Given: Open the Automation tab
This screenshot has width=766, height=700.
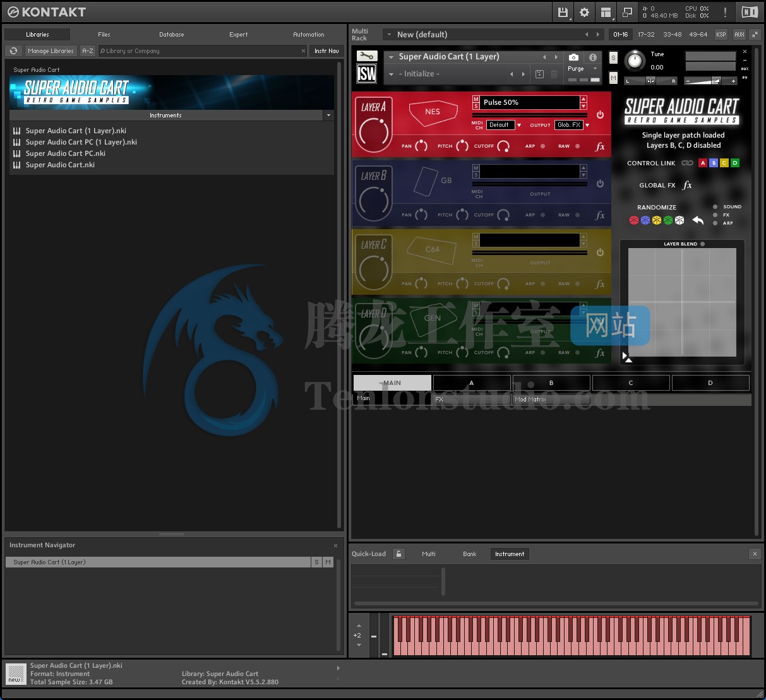Looking at the screenshot, I should 309,35.
